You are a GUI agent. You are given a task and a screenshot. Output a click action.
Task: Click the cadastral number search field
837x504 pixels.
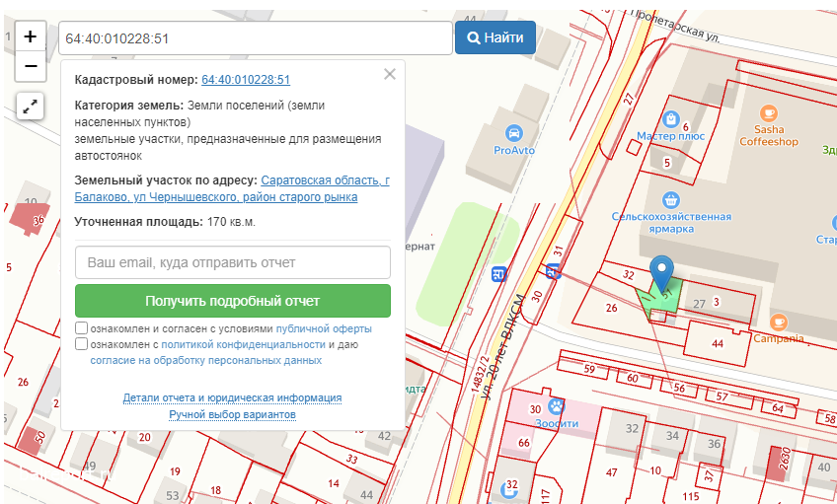click(x=255, y=38)
